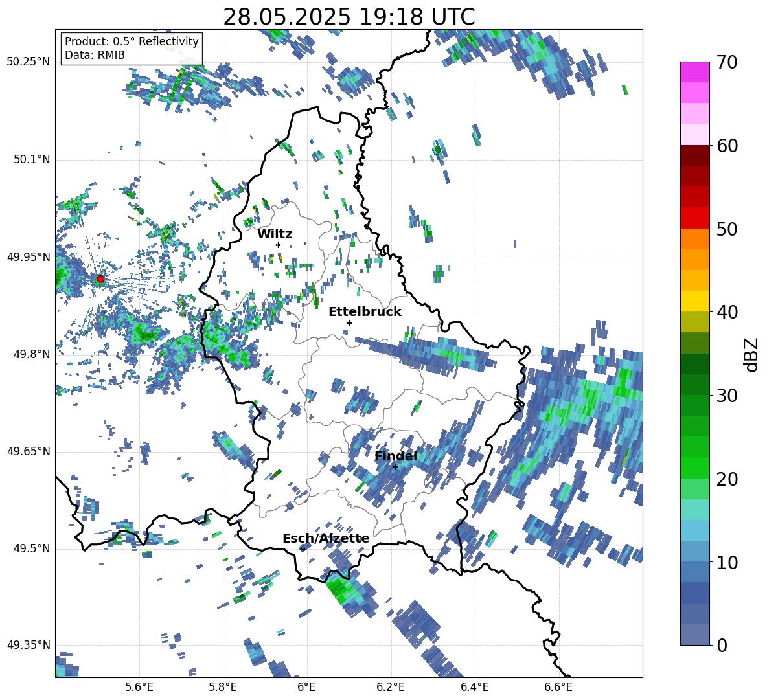Click the dBZ colorbar axis label

(752, 354)
